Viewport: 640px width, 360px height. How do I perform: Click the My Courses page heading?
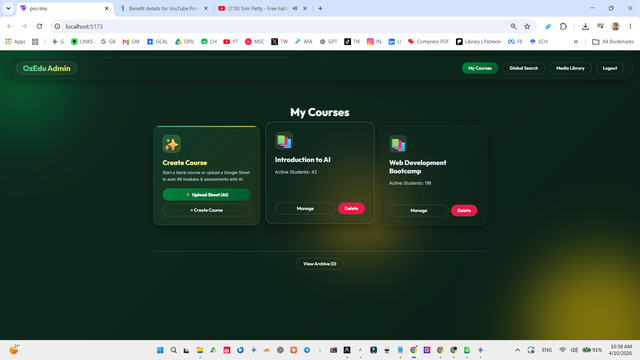(320, 112)
